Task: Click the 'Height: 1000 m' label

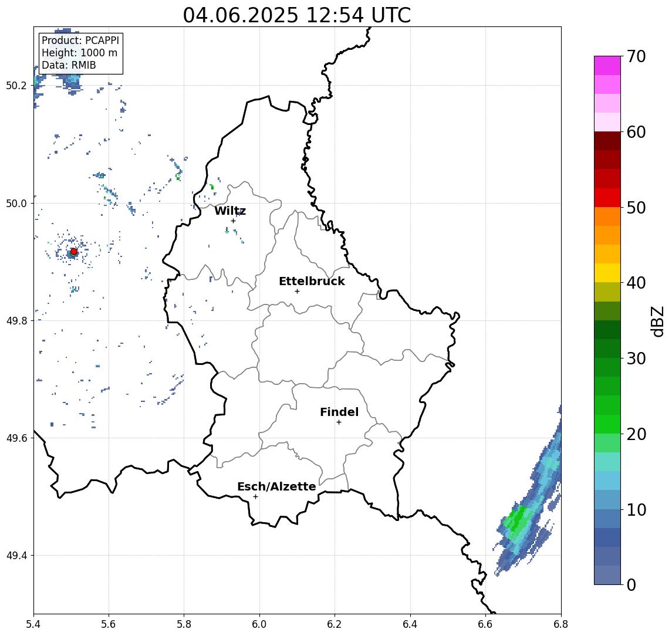Action: (x=79, y=53)
